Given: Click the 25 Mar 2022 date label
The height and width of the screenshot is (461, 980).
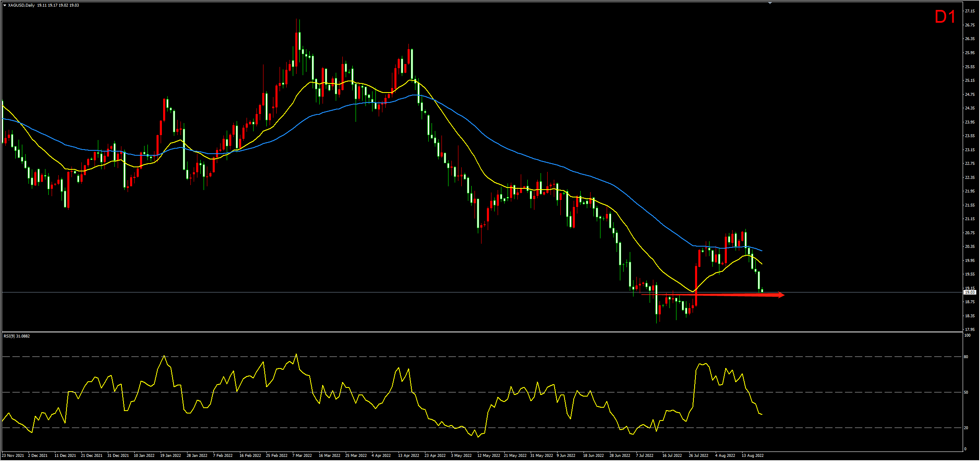Looking at the screenshot, I should pos(356,456).
